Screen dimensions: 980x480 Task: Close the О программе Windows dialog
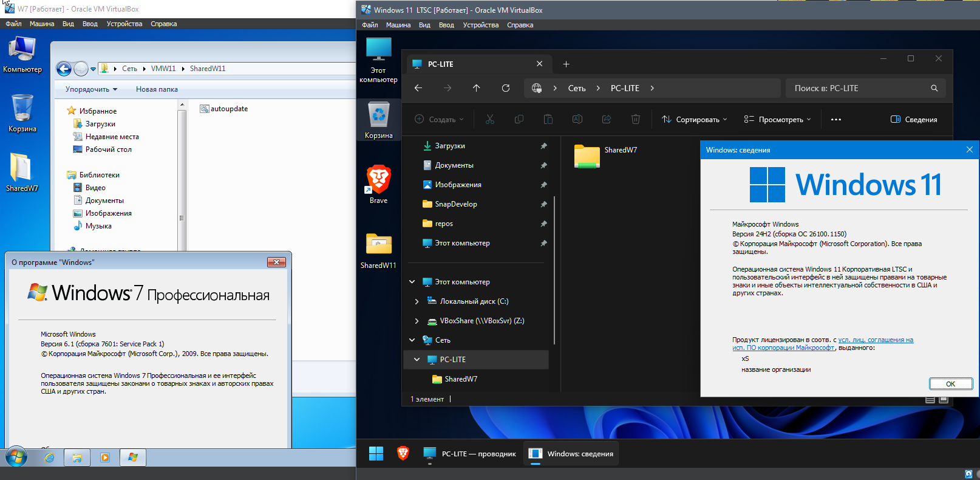click(276, 262)
